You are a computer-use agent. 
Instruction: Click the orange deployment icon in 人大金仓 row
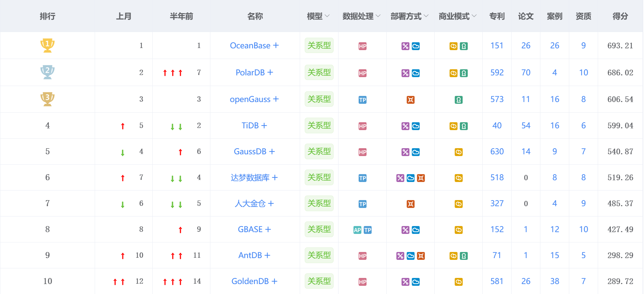point(410,204)
